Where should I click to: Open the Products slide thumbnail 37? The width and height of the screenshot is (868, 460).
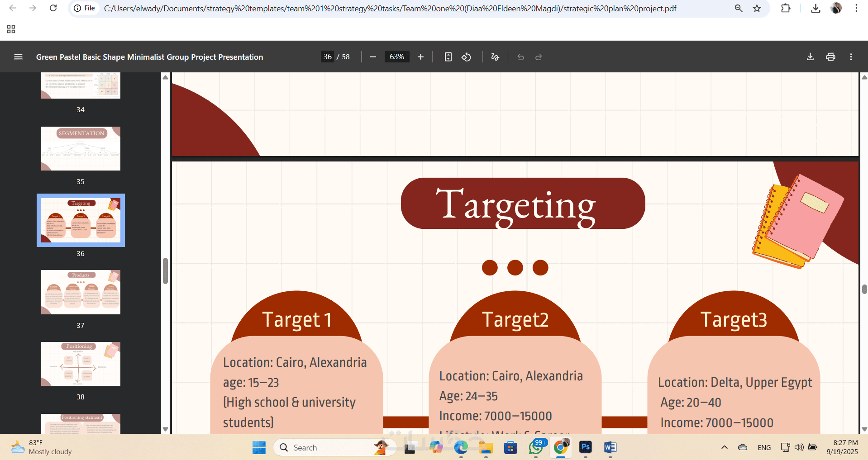pyautogui.click(x=81, y=292)
